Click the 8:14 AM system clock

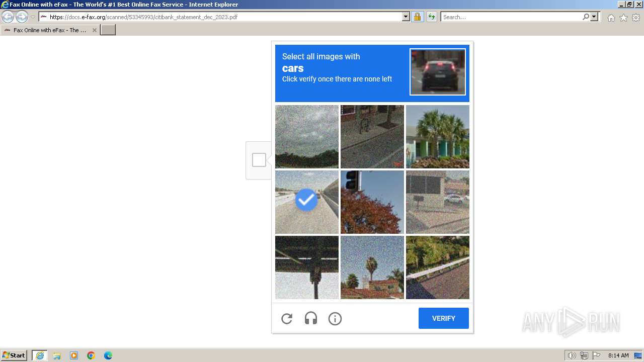[618, 355]
